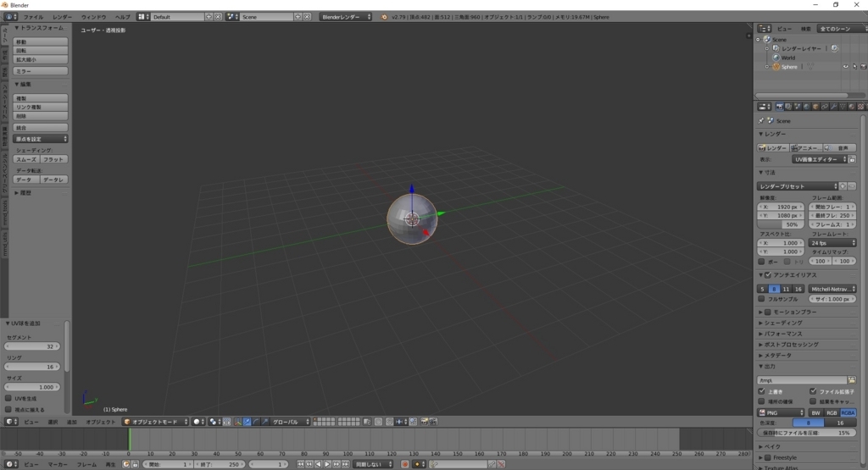Expand the パフォーマンス panel
Viewport: 868px width, 470px height.
click(782, 334)
